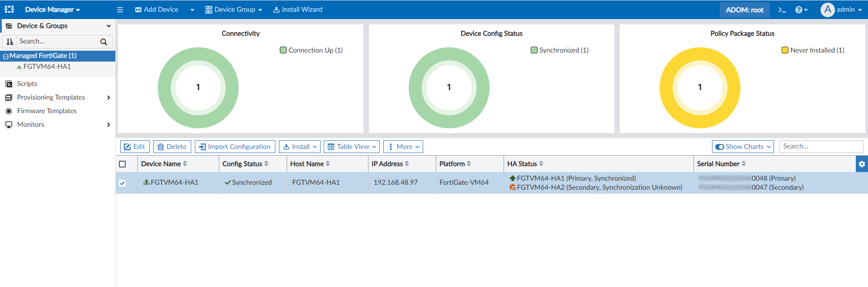Open the help question mark menu

[800, 10]
